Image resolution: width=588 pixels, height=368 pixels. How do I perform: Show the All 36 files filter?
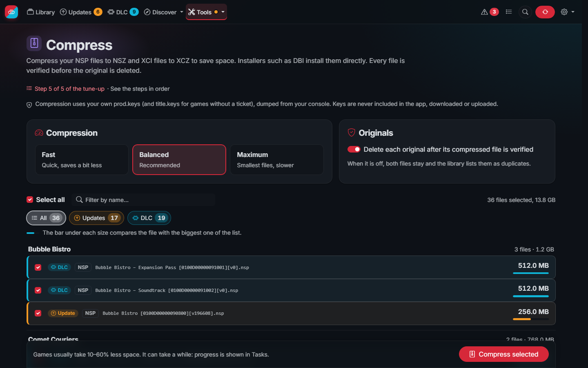coord(46,218)
